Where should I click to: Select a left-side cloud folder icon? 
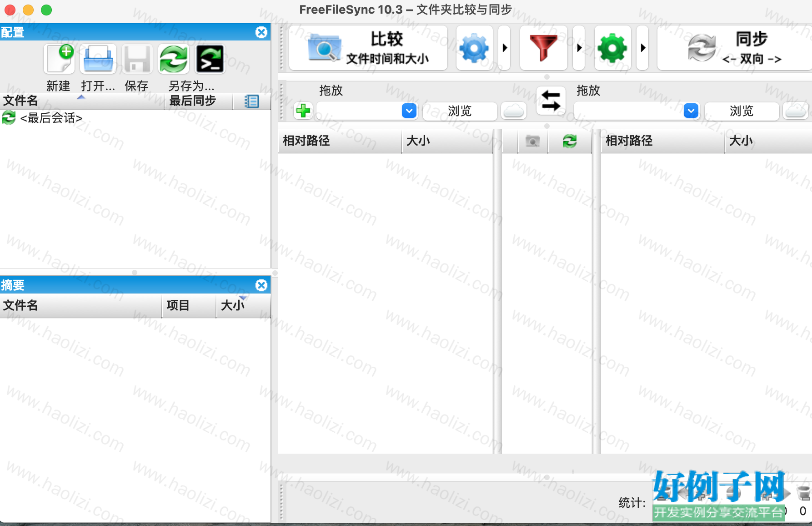pos(514,111)
